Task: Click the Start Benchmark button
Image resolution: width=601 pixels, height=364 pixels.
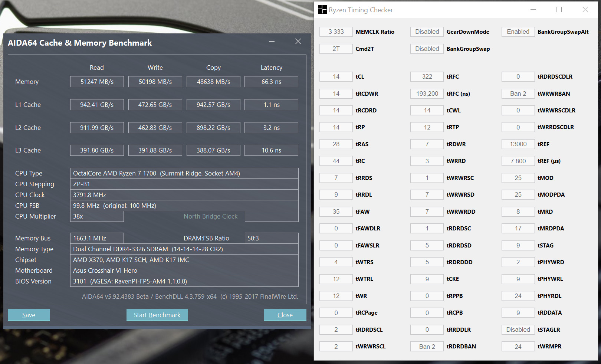Action: [x=157, y=315]
